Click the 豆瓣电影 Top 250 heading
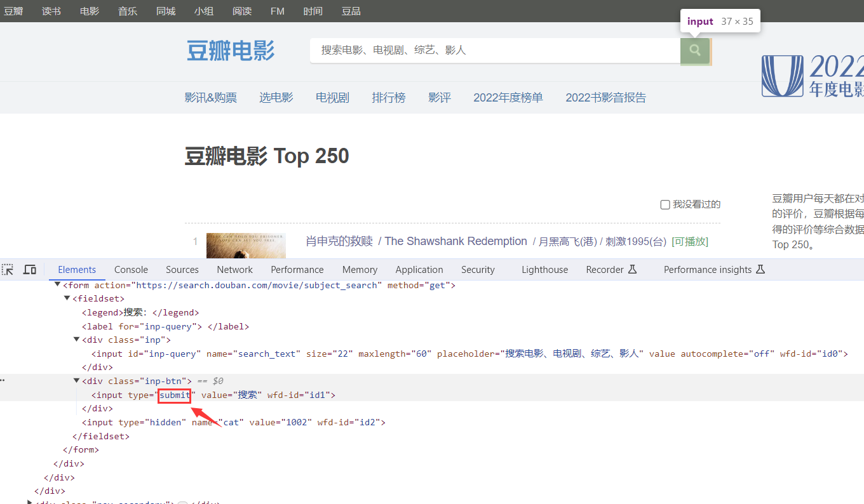Viewport: 864px width, 504px height. tap(267, 156)
